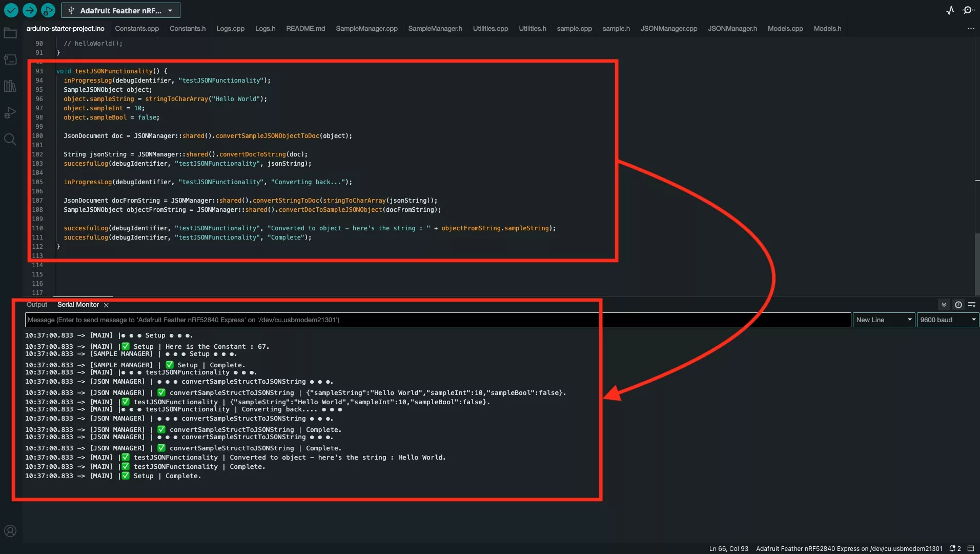Open the sample.h tab
The image size is (980, 554).
(616, 29)
